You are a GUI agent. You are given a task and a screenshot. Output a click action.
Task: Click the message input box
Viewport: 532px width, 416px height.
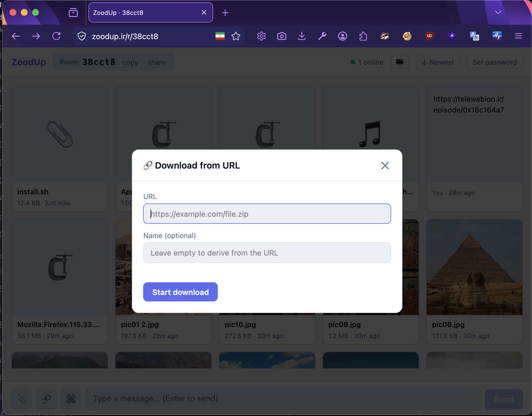[x=283, y=399]
